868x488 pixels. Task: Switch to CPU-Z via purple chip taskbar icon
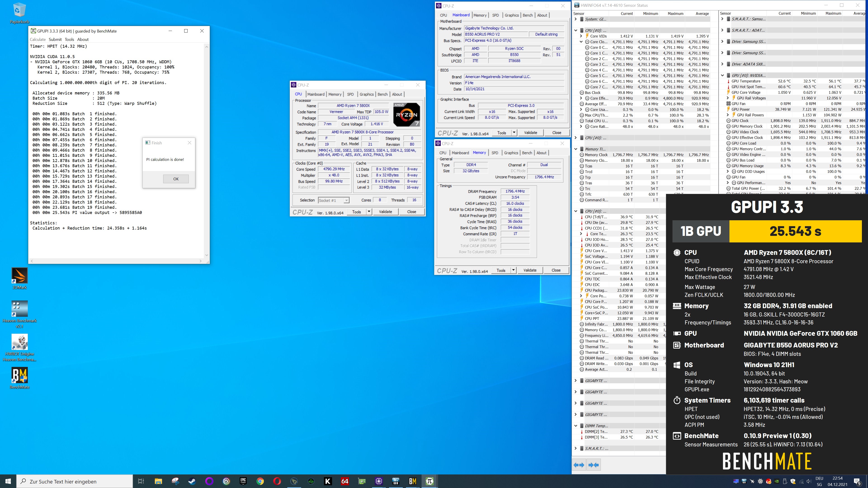(x=379, y=481)
